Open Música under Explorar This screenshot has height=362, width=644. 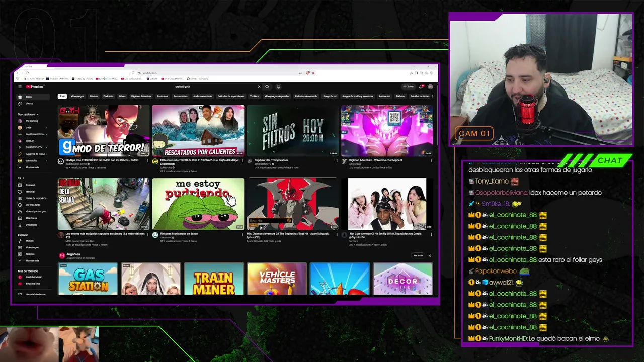click(x=33, y=241)
